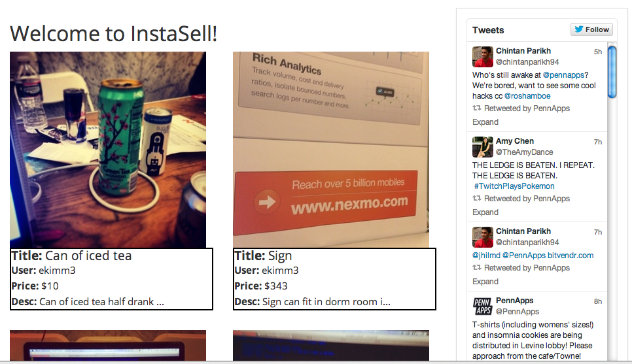Viewport: 632px width, 364px height.
Task: Expand the first Chintan Parikh tweet
Action: [x=485, y=122]
